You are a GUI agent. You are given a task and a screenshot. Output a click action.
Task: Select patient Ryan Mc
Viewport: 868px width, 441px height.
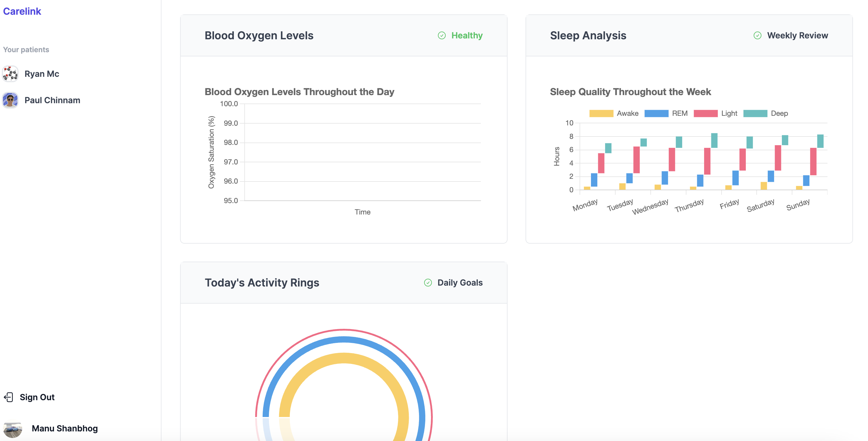[42, 74]
